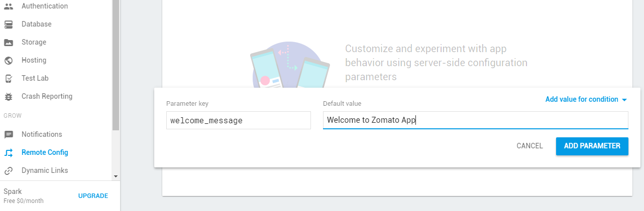Screen dimensions: 644x211
Task: Click the UPGRADE plan link
Action: click(93, 196)
